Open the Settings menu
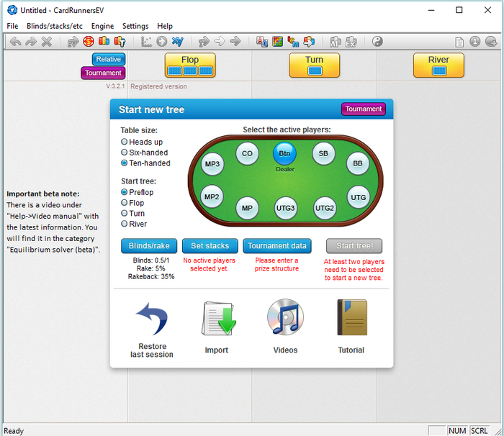Screen dimensions: 504x436 pos(135,26)
